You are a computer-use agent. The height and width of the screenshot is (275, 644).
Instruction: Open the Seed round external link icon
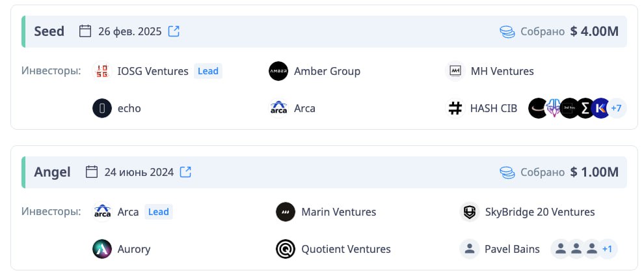174,31
